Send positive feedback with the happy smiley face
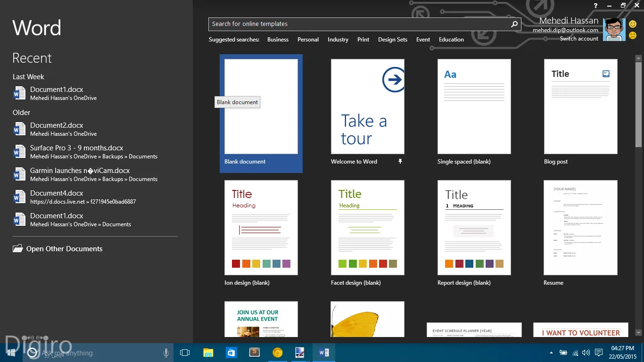 pyautogui.click(x=632, y=24)
